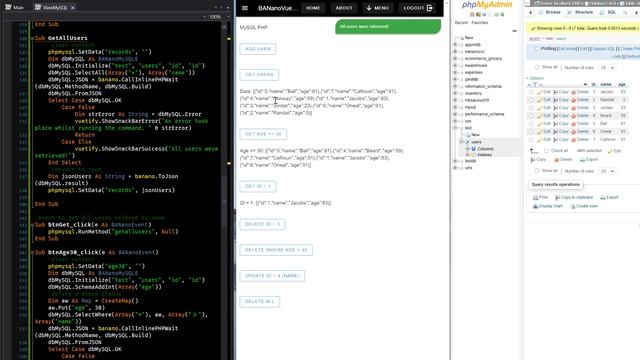Click the Print icon in Query results operations

tap(535, 198)
